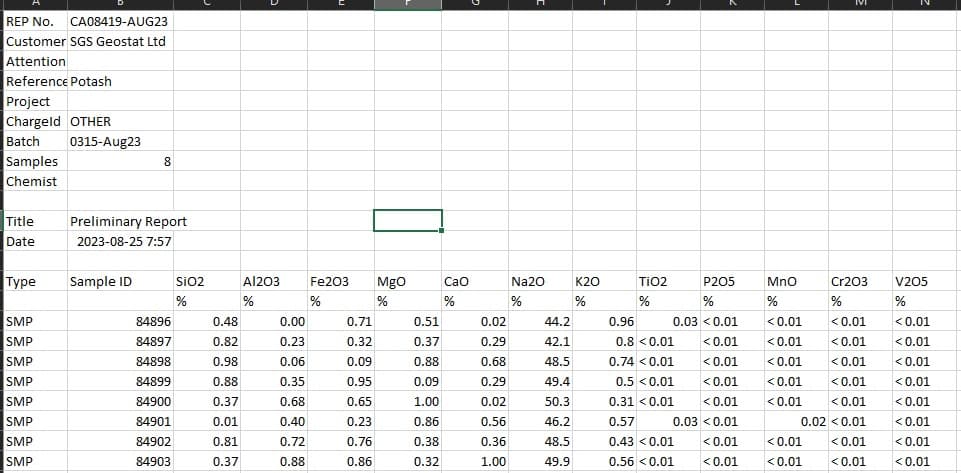Image resolution: width=961 pixels, height=473 pixels.
Task: Click the CaO header cell
Action: click(x=475, y=281)
